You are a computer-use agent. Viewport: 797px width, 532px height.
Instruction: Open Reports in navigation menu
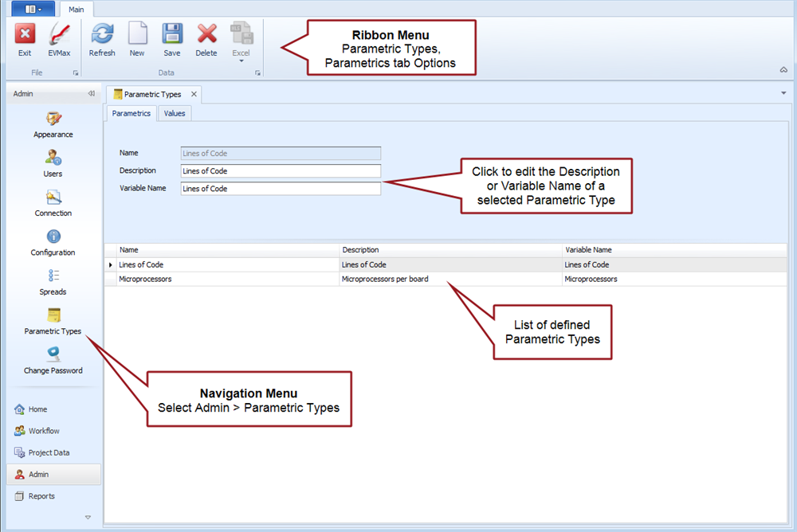[x=41, y=496]
